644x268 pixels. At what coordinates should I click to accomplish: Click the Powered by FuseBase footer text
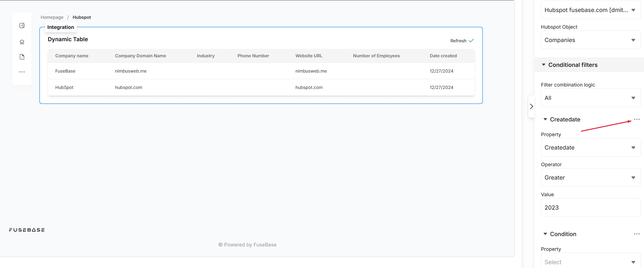(247, 245)
